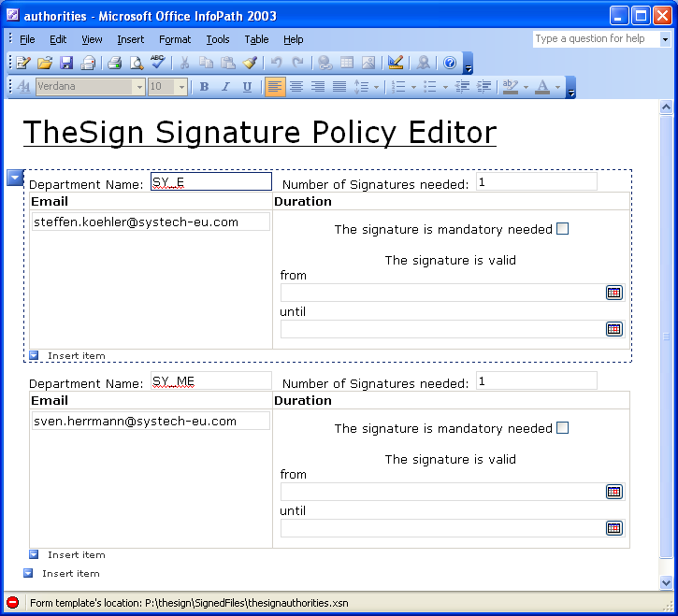Screen dimensions: 678x616
Task: Click the SY_ME department name field
Action: (x=210, y=380)
